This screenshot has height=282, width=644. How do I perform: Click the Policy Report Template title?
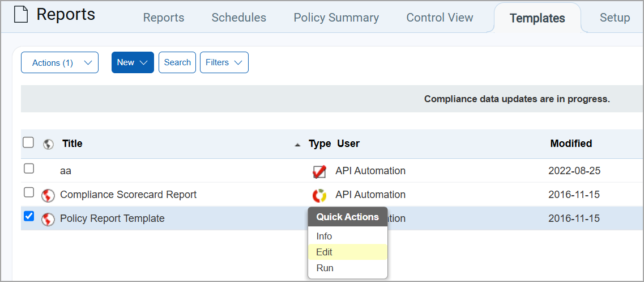pyautogui.click(x=112, y=218)
